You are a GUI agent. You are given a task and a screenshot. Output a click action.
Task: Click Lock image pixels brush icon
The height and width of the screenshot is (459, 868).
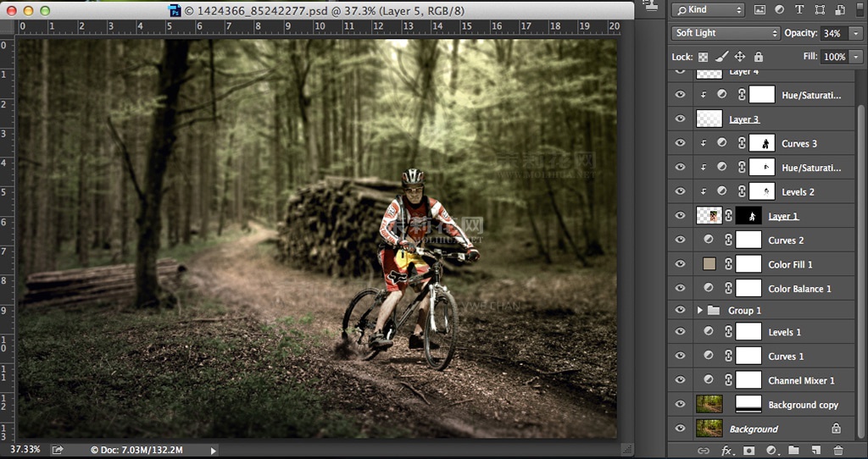point(721,57)
